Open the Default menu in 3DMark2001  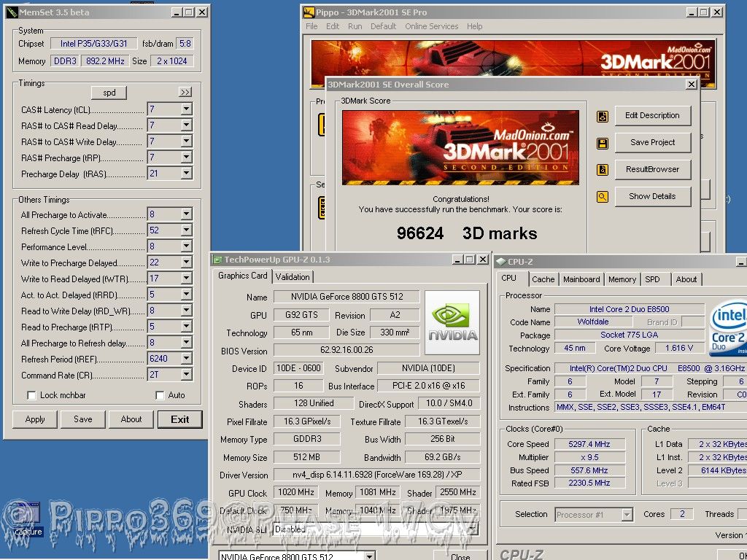coord(384,26)
